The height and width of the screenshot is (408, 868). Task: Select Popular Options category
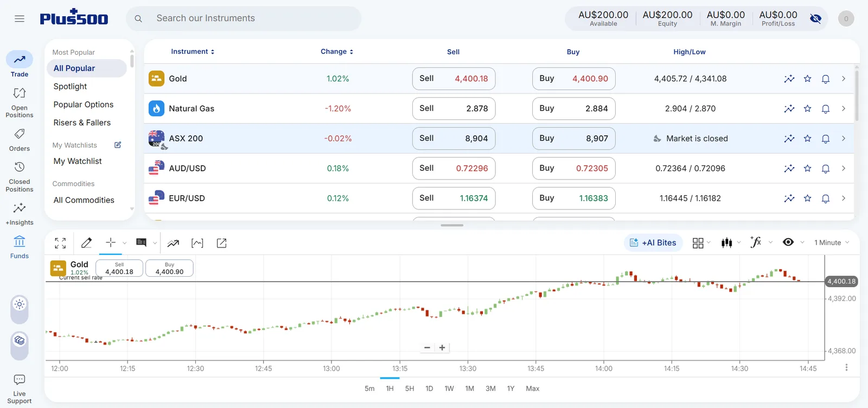click(84, 105)
